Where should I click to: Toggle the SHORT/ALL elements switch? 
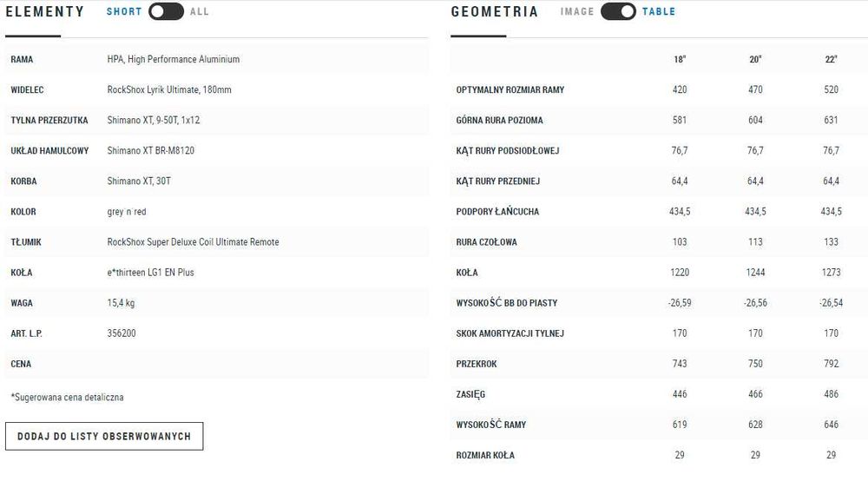(166, 11)
